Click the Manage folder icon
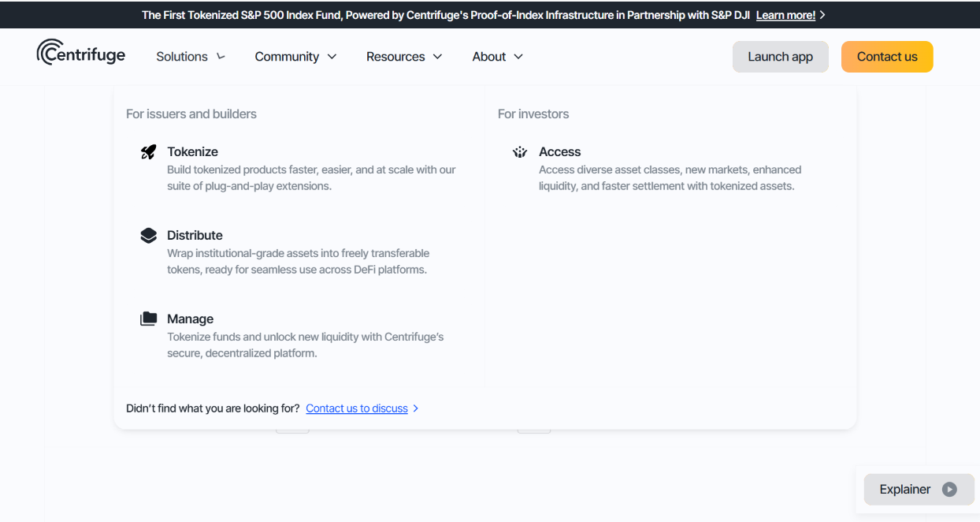Image resolution: width=980 pixels, height=522 pixels. click(x=148, y=319)
